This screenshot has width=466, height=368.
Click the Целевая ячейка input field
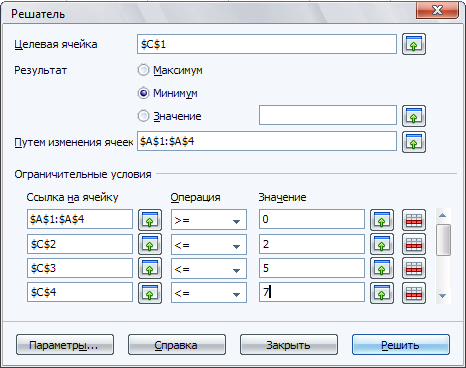[267, 44]
